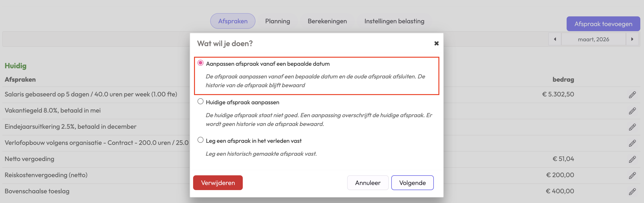
Task: Choose 'Huidige afspraak aanpassen' radio option
Action: tap(200, 101)
